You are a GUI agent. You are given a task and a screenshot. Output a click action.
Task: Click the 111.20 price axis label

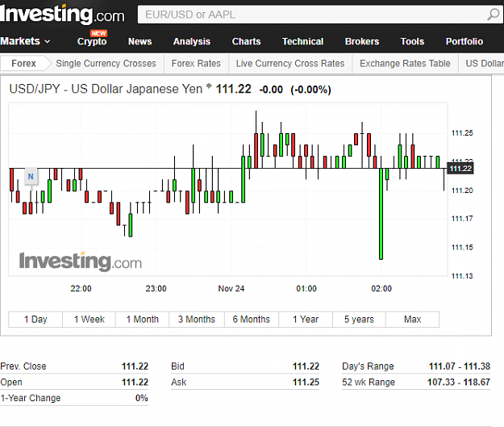pos(462,190)
